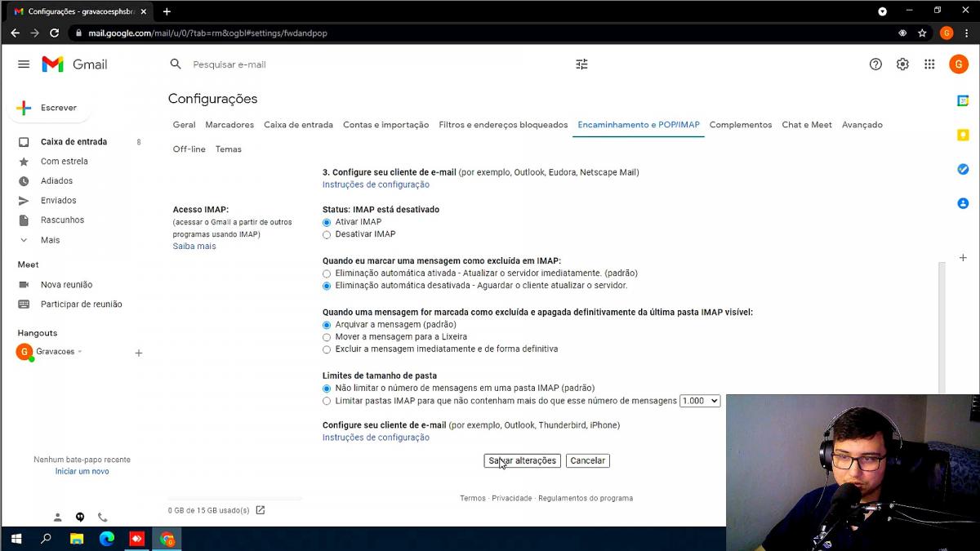Image resolution: width=980 pixels, height=551 pixels.
Task: Go back in Chrome
Action: click(x=15, y=33)
